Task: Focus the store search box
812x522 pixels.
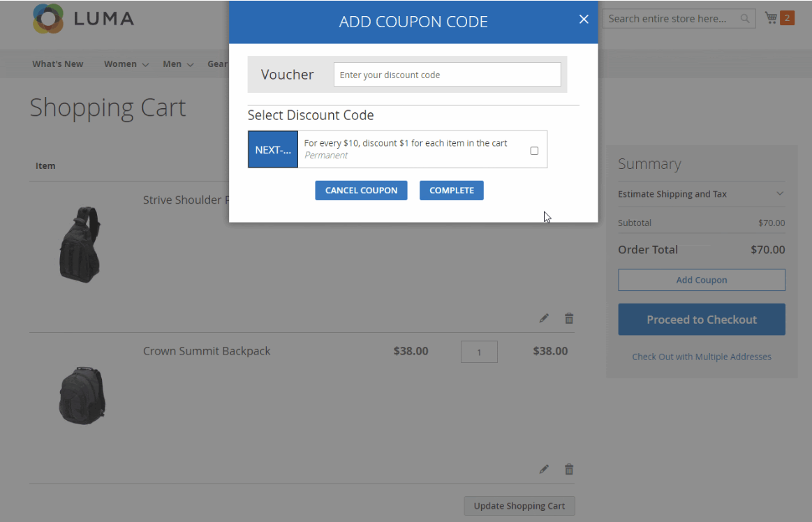Action: coord(679,19)
